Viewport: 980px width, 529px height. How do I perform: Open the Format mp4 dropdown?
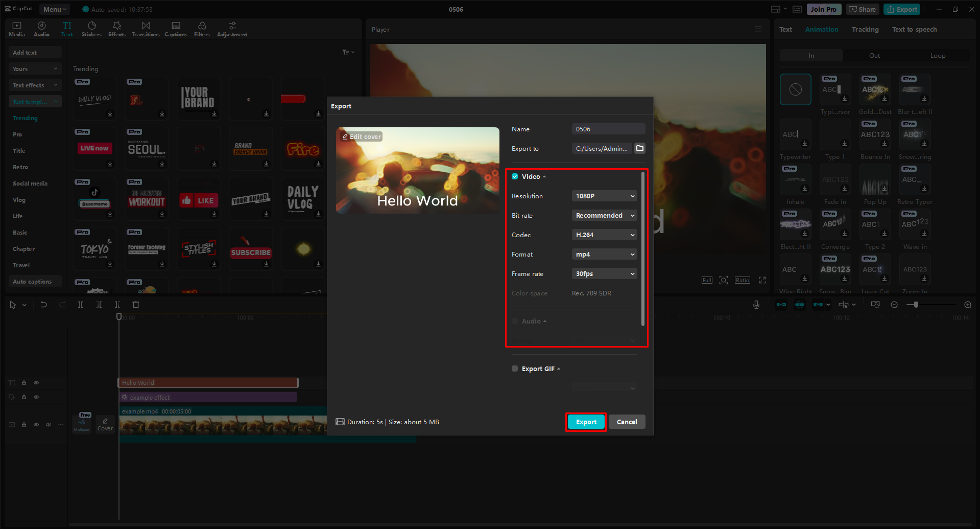[605, 254]
